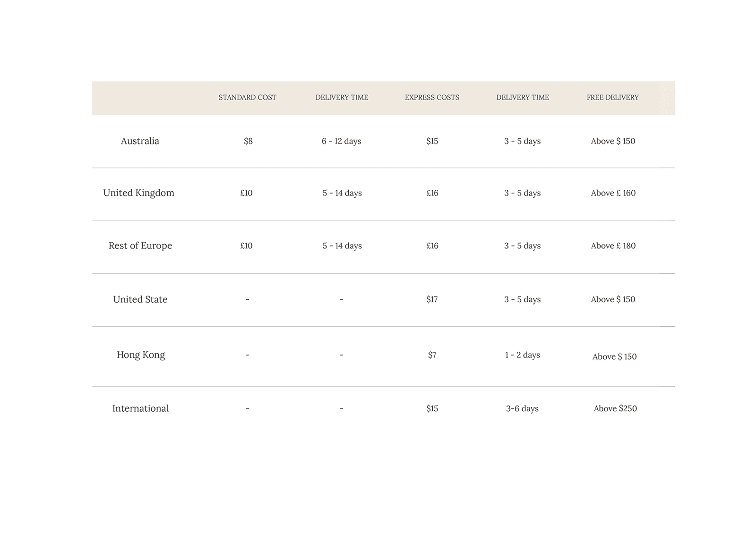Select the United Kingdom row label

coord(138,193)
